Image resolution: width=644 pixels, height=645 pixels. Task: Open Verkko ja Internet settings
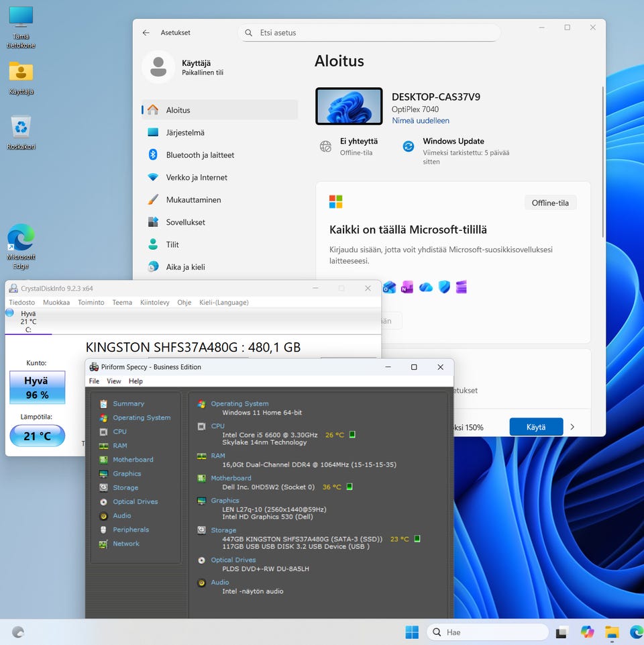pos(197,177)
